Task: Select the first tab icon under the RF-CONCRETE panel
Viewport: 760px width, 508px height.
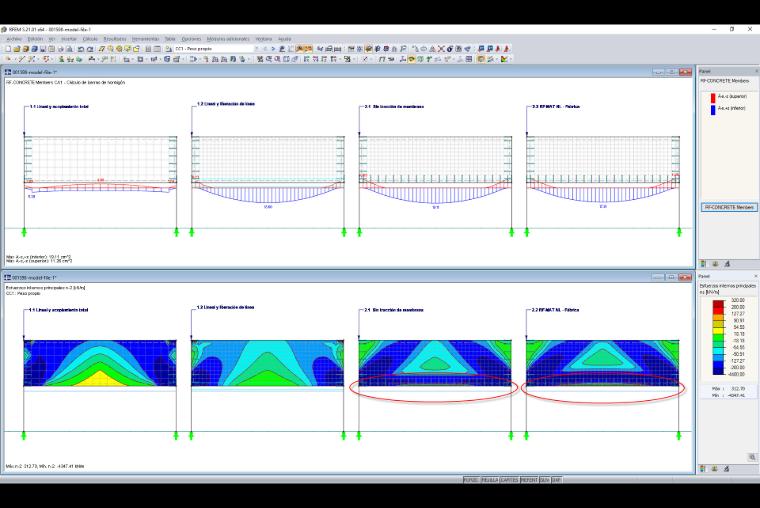Action: (703, 264)
